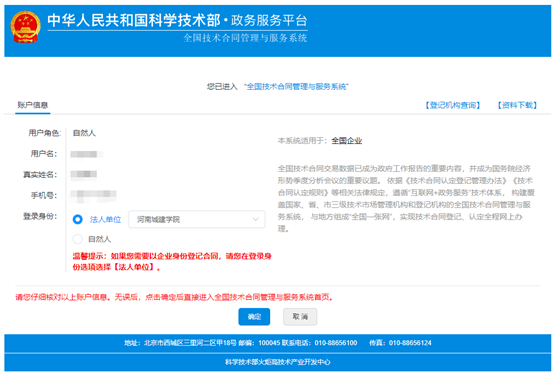Screen dimensions: 554x372
Task: Expand the 河南城建学院 dropdown arrow
Action: (x=255, y=219)
